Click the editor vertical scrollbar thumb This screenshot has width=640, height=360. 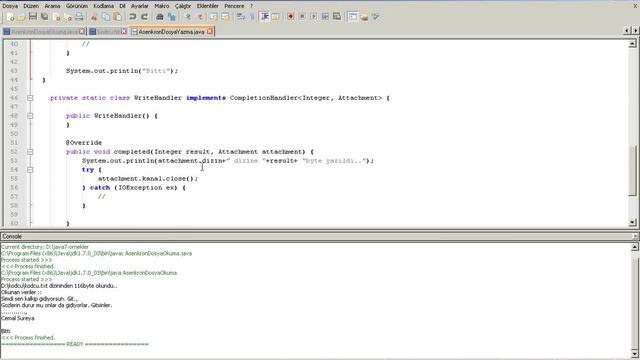click(x=632, y=171)
